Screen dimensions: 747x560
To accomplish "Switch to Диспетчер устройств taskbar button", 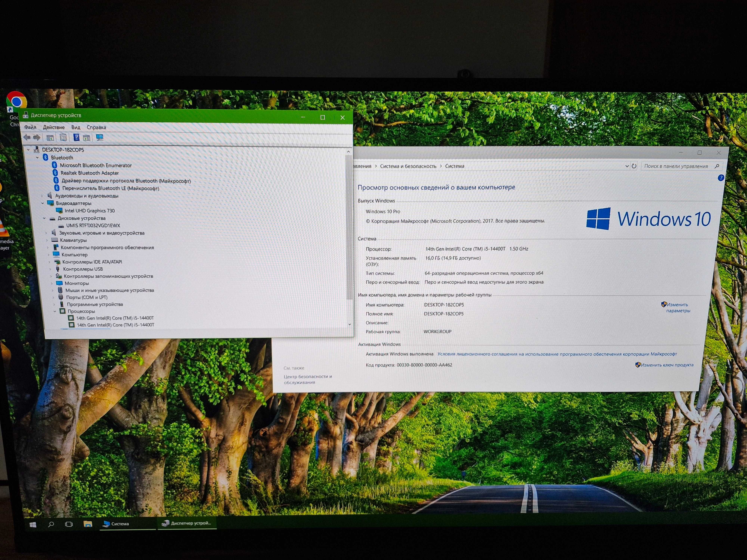I will (x=187, y=523).
